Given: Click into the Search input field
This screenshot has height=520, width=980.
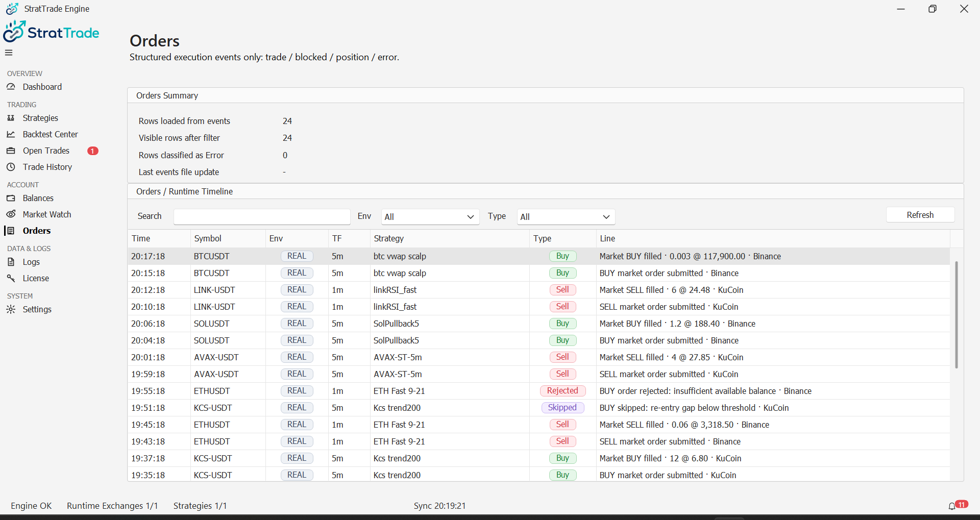Looking at the screenshot, I should 262,217.
